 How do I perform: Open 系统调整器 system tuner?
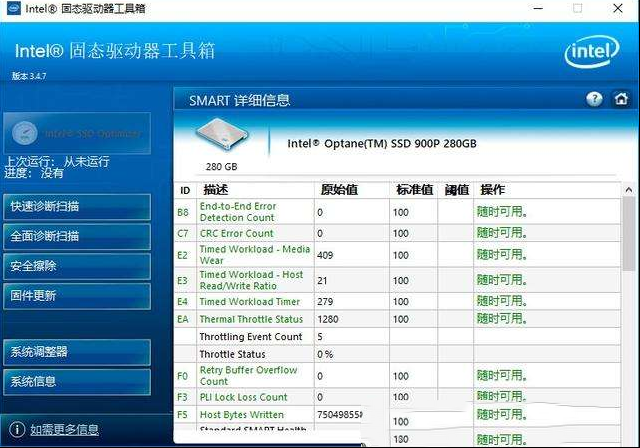[77, 352]
